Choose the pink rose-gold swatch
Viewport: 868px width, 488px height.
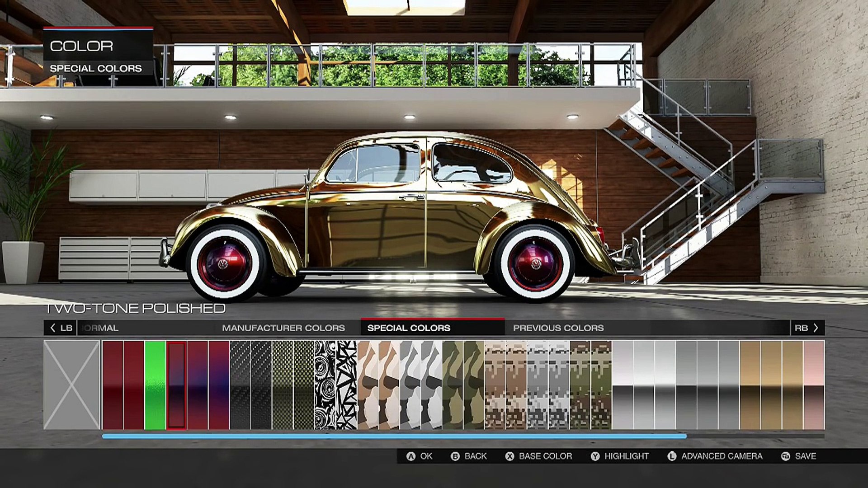coord(814,385)
